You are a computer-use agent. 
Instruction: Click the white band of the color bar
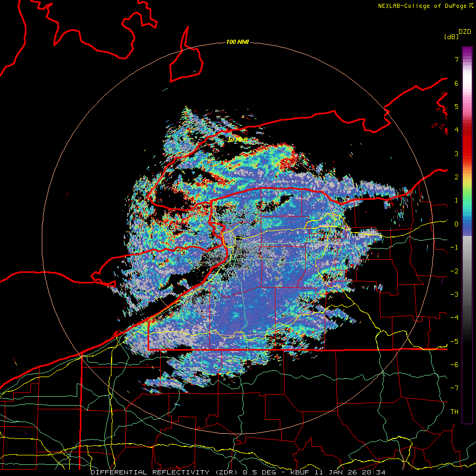(467, 79)
